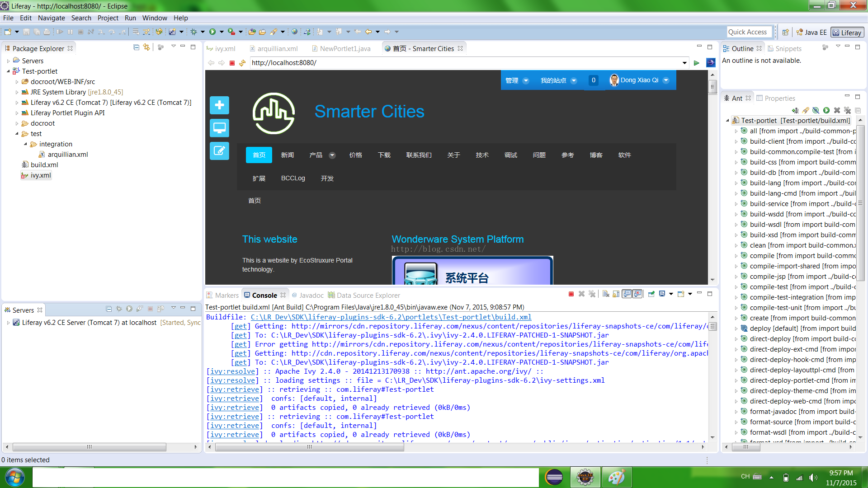Click Collapse All in Package Explorer

tap(136, 47)
